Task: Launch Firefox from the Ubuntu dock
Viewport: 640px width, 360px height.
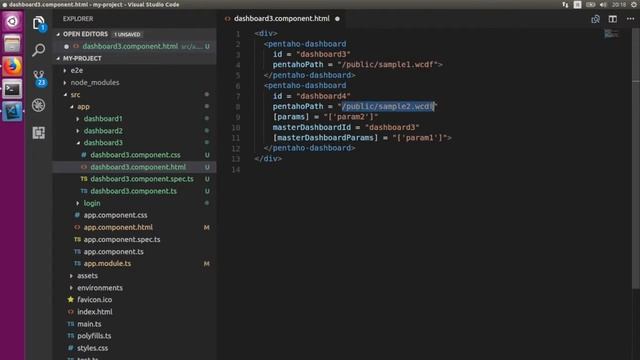Action: [12, 66]
